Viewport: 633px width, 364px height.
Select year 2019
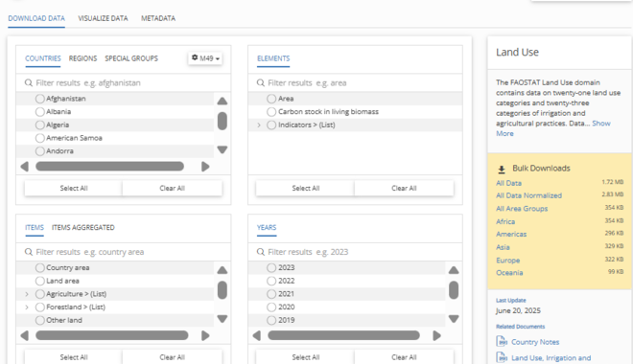[271, 320]
